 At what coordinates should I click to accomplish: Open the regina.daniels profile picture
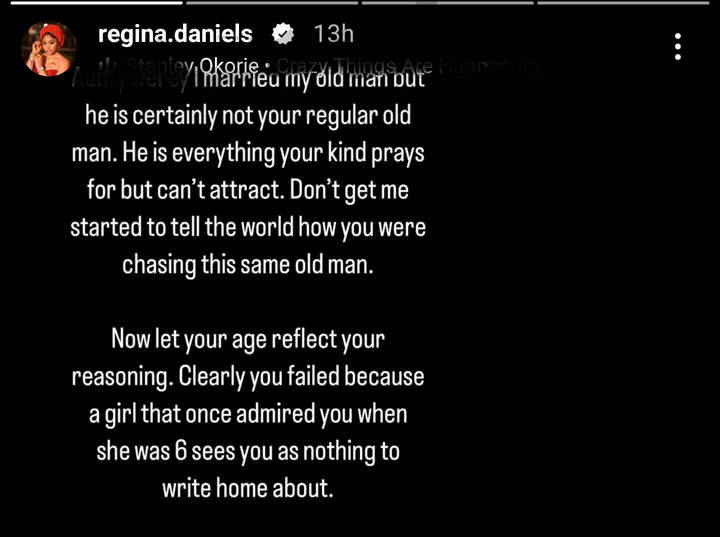[x=49, y=49]
